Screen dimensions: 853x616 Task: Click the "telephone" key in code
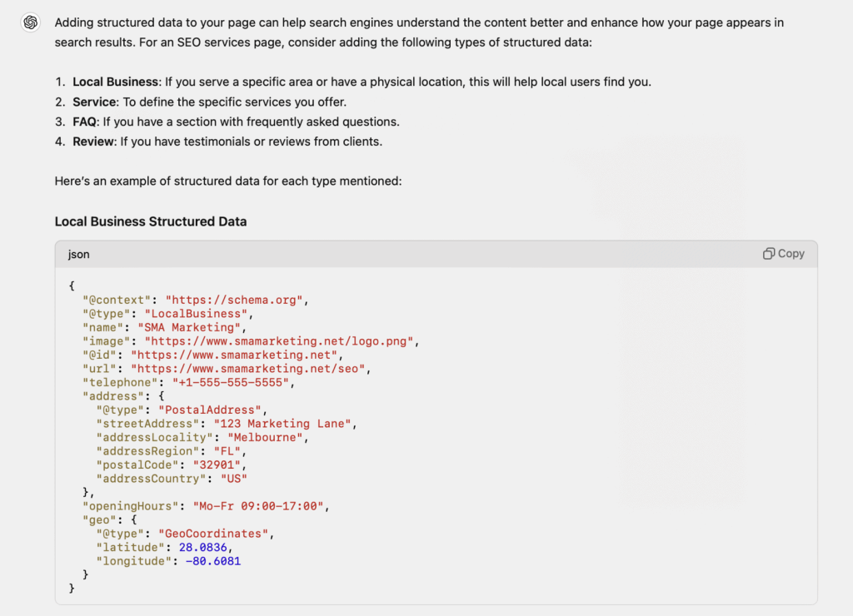click(x=120, y=383)
